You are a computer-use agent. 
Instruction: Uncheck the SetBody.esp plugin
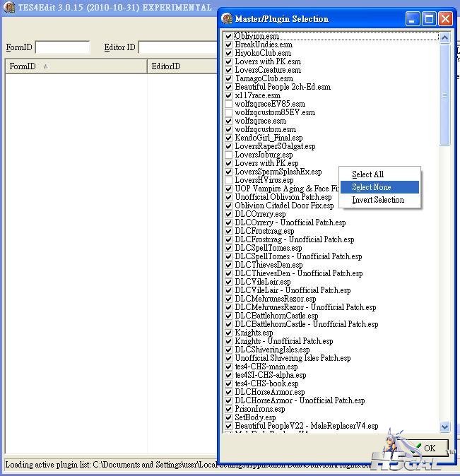click(228, 417)
